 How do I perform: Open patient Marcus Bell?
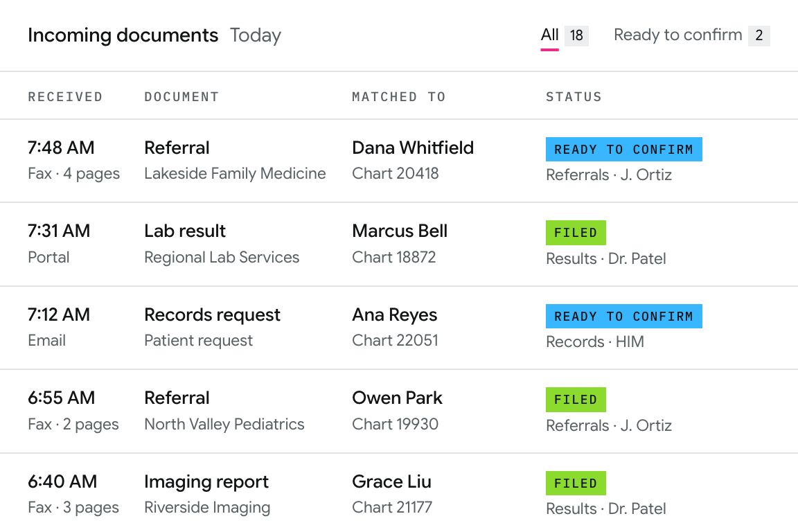[x=400, y=231]
